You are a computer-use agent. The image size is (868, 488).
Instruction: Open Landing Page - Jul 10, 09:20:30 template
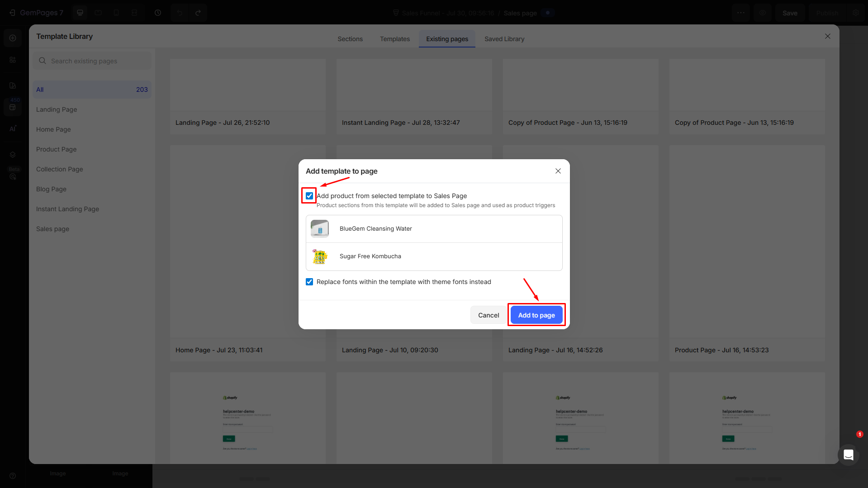point(414,253)
